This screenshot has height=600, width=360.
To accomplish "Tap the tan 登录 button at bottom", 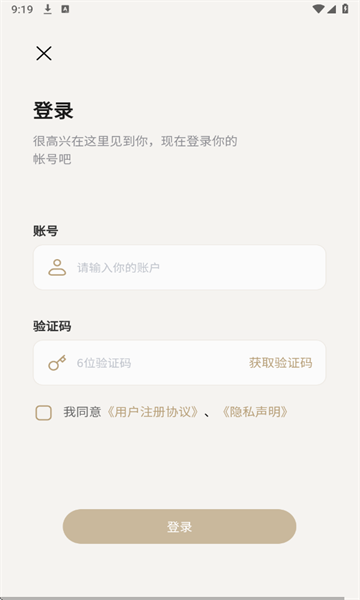I will [179, 527].
